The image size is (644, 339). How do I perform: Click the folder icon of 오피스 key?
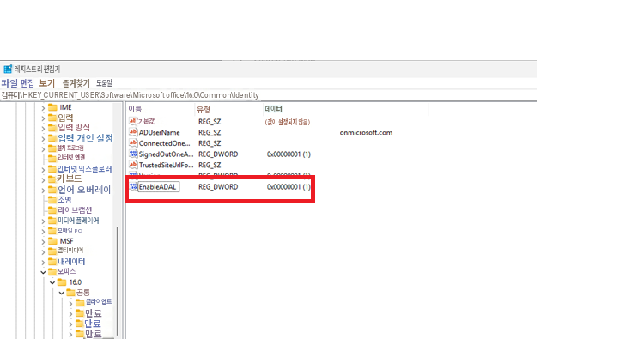[52, 272]
